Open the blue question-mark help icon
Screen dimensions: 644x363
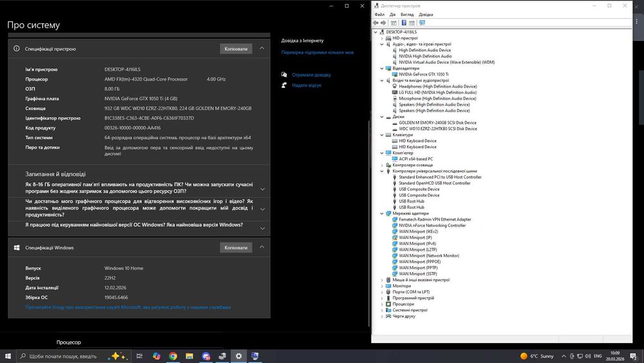(x=404, y=23)
